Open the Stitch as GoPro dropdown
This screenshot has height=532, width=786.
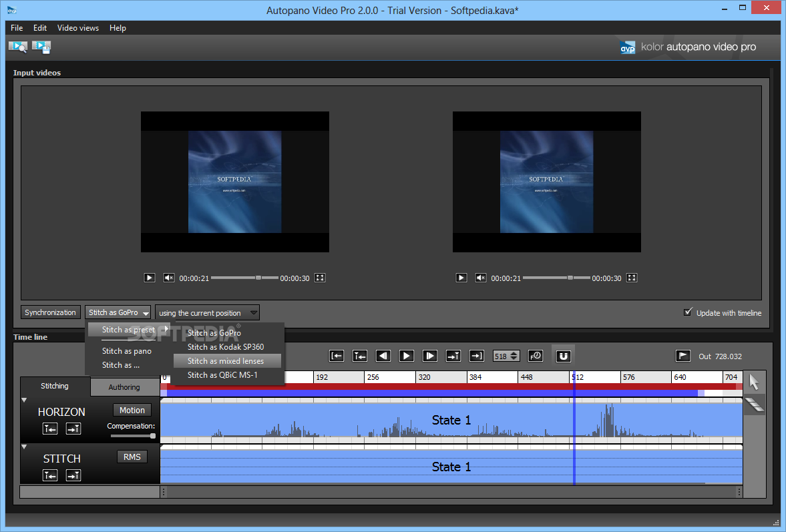coord(118,312)
